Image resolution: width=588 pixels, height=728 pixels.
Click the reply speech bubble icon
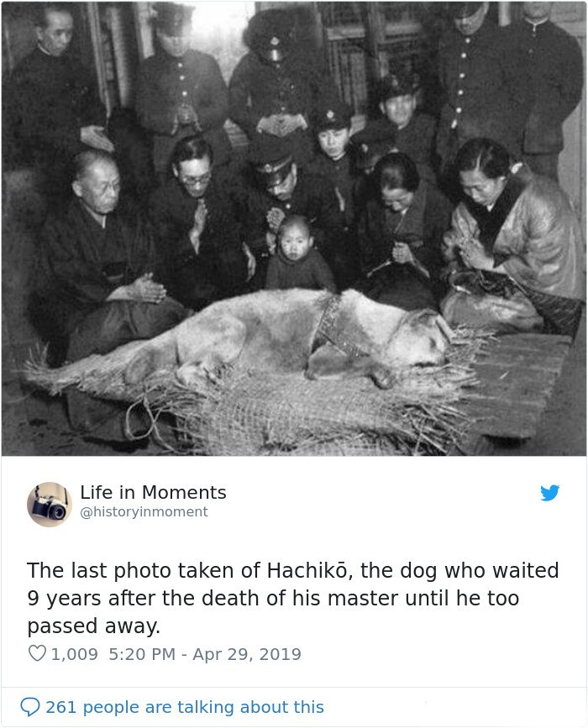point(30,707)
